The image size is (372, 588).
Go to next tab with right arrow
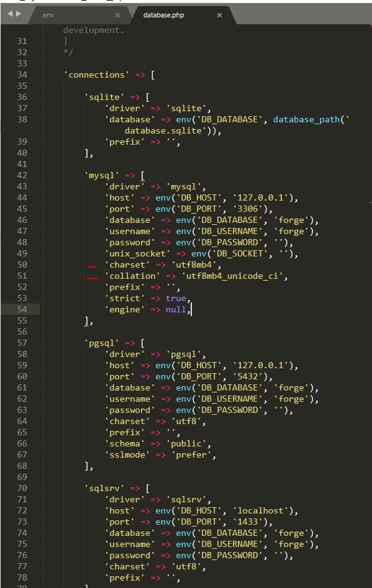tap(19, 14)
